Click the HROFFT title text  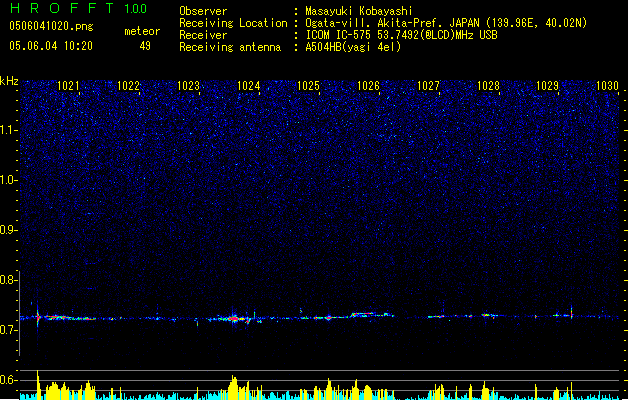pos(62,8)
